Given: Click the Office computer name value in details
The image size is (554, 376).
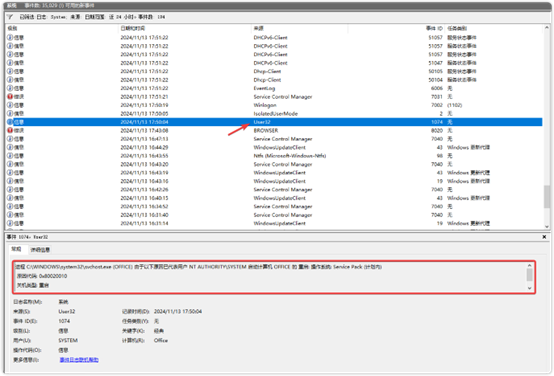Looking at the screenshot, I should point(161,340).
